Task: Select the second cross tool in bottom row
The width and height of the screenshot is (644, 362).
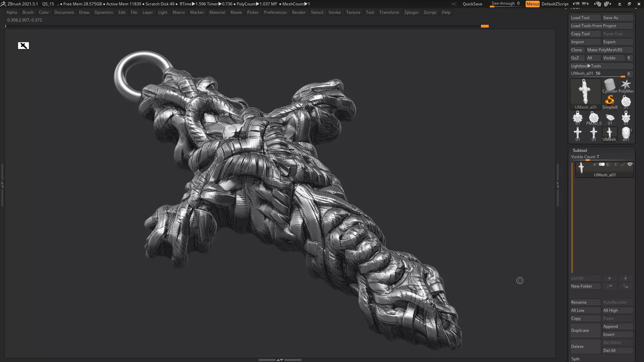Action: [594, 134]
